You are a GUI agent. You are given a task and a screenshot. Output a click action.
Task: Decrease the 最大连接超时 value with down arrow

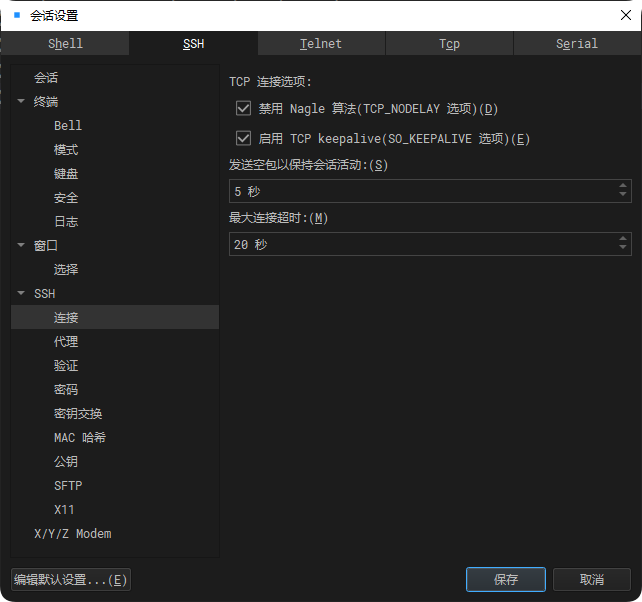pos(624,249)
